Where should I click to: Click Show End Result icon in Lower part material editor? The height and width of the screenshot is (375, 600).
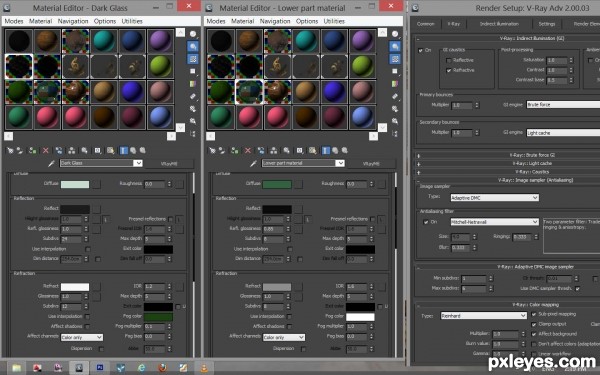pos(326,151)
